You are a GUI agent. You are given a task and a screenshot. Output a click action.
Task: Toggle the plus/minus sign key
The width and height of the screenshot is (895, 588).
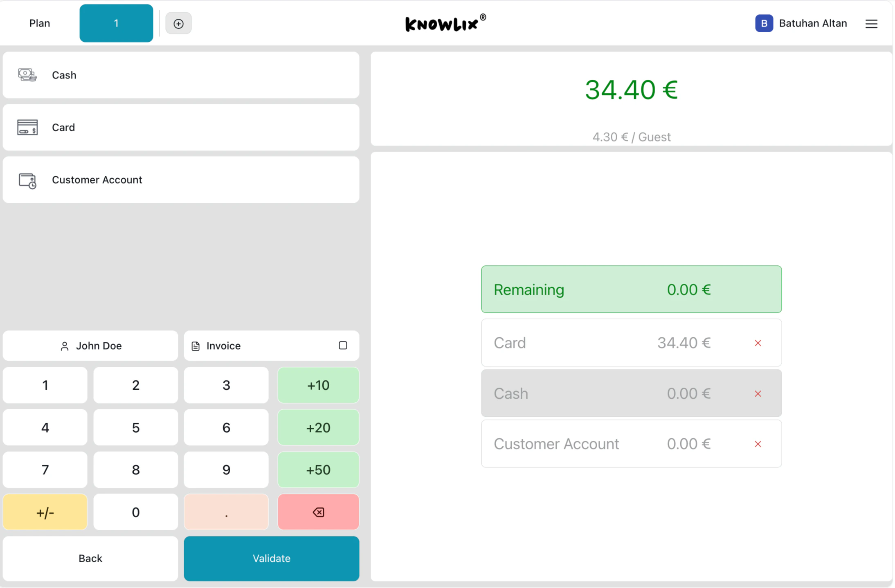(x=45, y=512)
